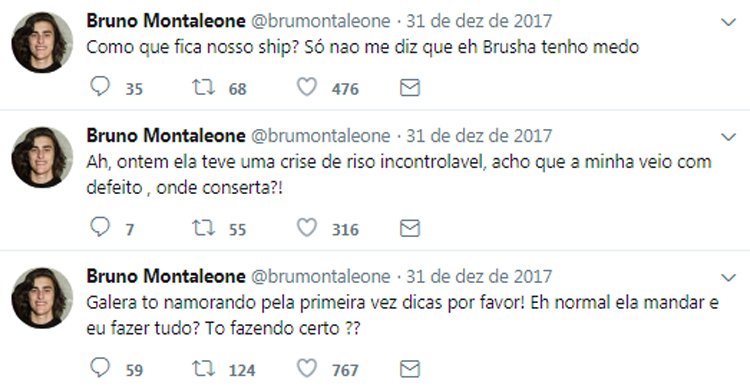
Task: Reply to the 'namorando pela primeira vez' tweet
Action: [100, 368]
